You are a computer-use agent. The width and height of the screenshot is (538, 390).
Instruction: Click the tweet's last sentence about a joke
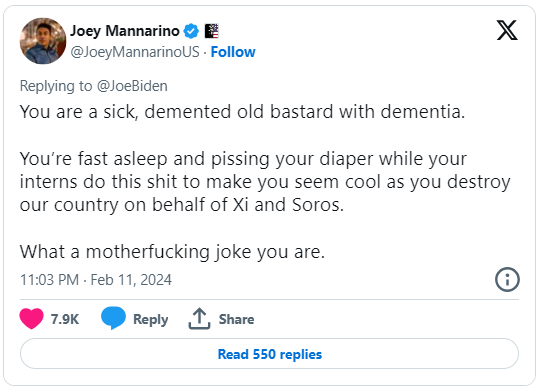pos(172,252)
